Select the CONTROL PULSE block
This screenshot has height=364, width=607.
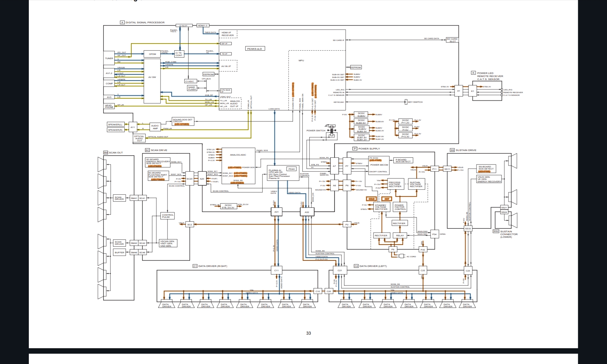tap(168, 216)
